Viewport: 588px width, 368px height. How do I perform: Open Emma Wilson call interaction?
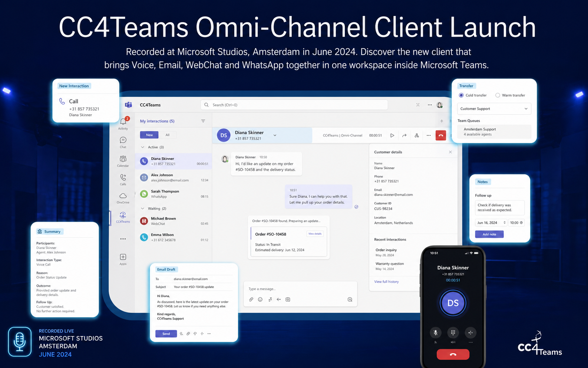coord(174,237)
